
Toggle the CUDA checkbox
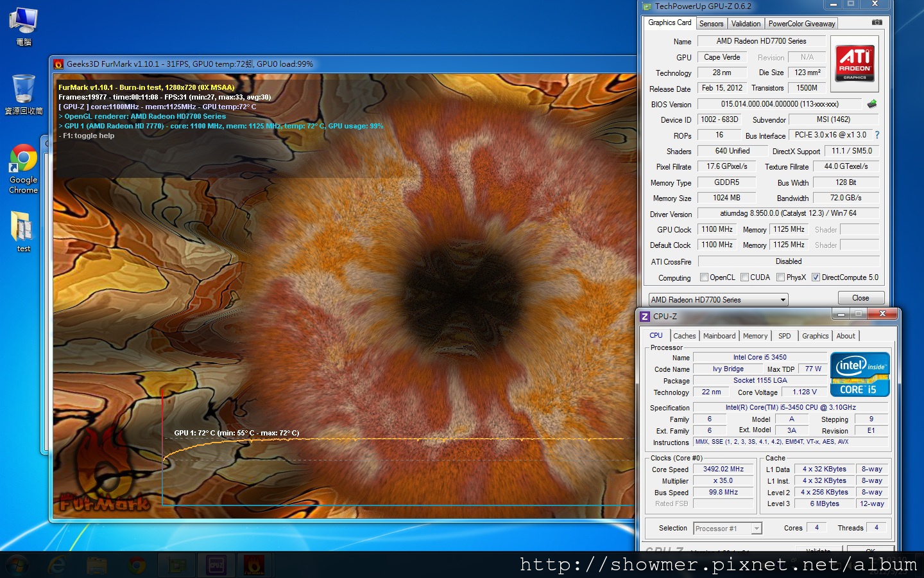coord(745,277)
